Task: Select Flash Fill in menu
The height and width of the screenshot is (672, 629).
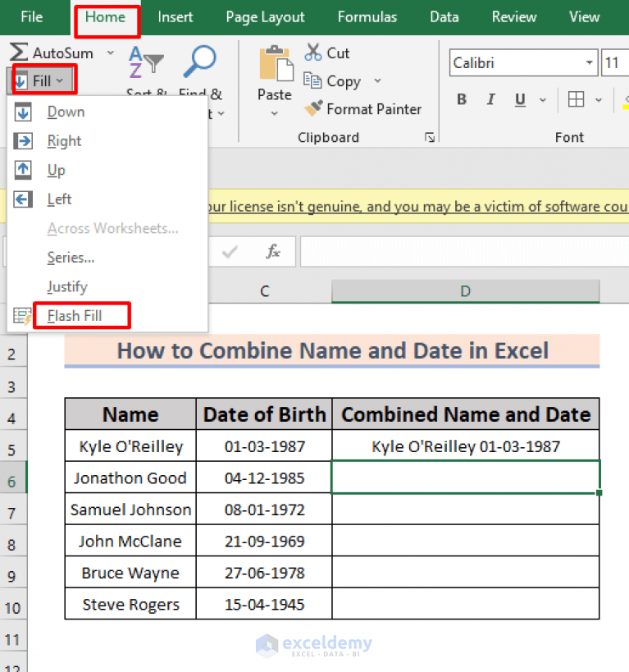Action: (x=107, y=316)
